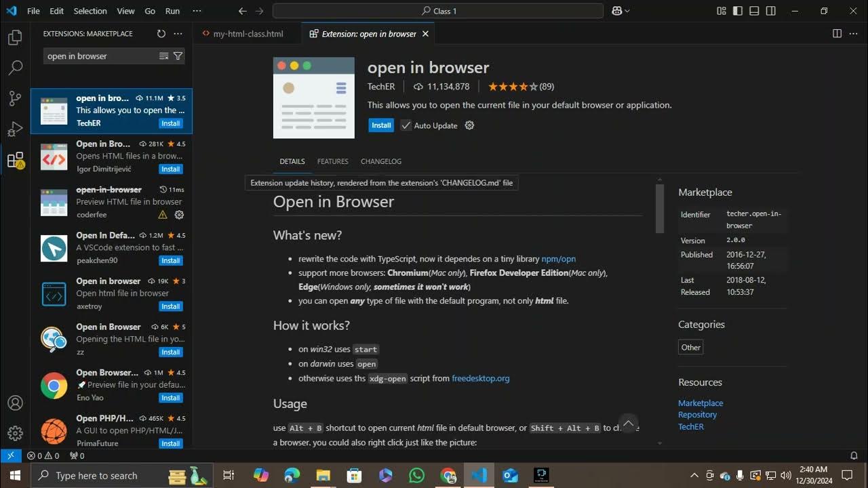Click the Windows taskbar search box
This screenshot has height=488, width=868.
(x=122, y=475)
